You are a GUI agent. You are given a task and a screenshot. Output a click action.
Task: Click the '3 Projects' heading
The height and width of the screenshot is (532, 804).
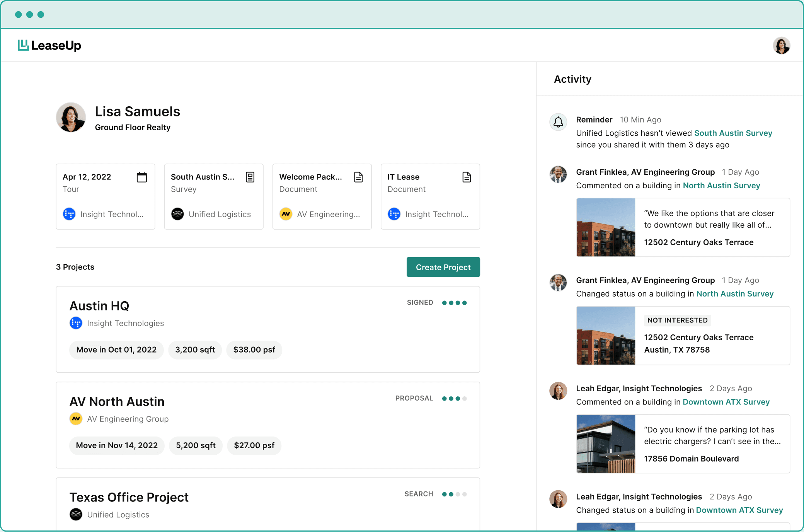click(75, 267)
